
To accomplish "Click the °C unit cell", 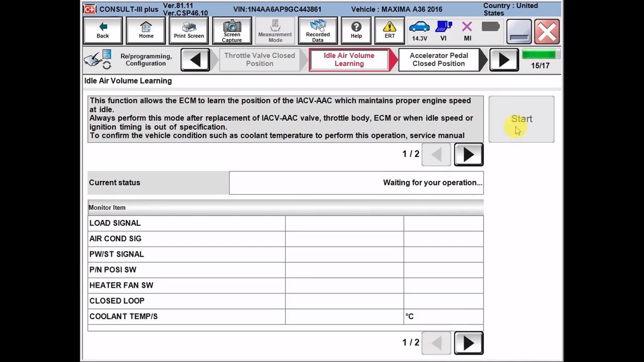I will click(x=443, y=317).
